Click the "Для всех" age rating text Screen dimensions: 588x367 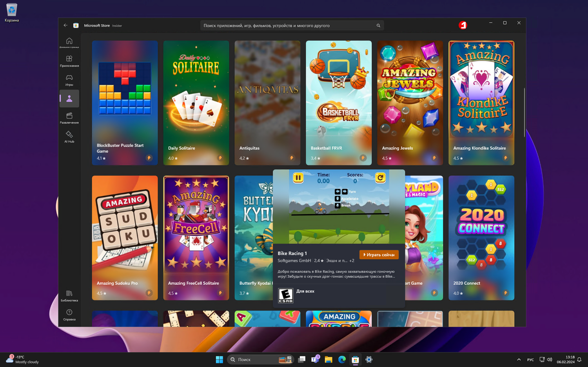[x=305, y=291]
